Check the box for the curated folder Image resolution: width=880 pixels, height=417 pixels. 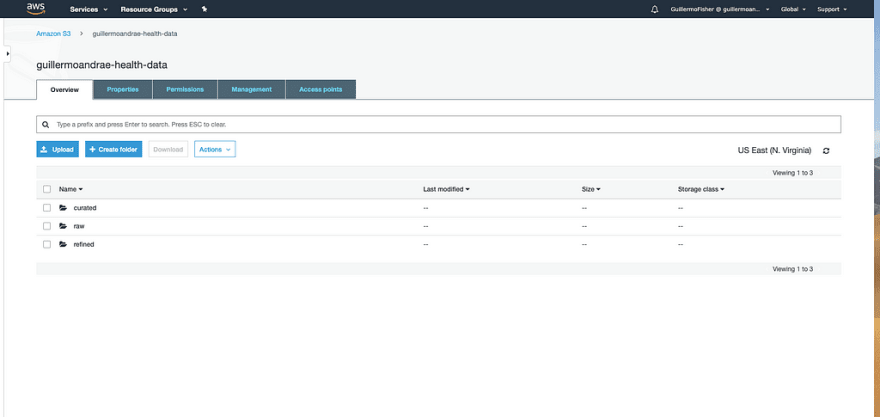coord(47,208)
